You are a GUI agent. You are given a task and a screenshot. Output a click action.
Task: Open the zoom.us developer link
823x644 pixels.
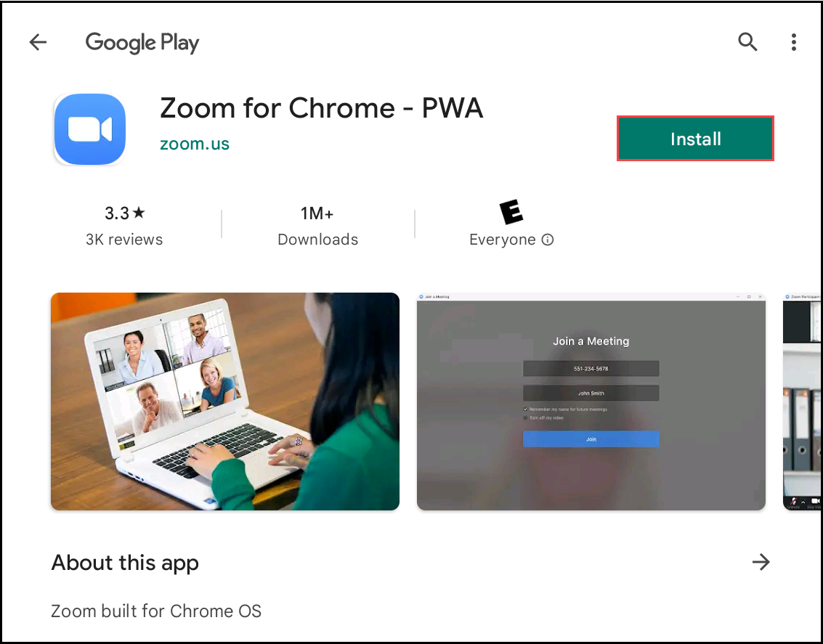click(195, 144)
